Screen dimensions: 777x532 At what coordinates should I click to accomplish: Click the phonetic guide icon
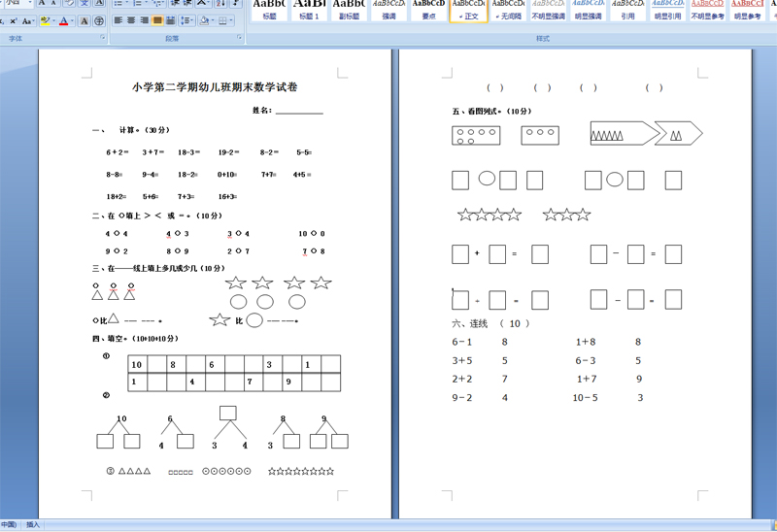84,3
